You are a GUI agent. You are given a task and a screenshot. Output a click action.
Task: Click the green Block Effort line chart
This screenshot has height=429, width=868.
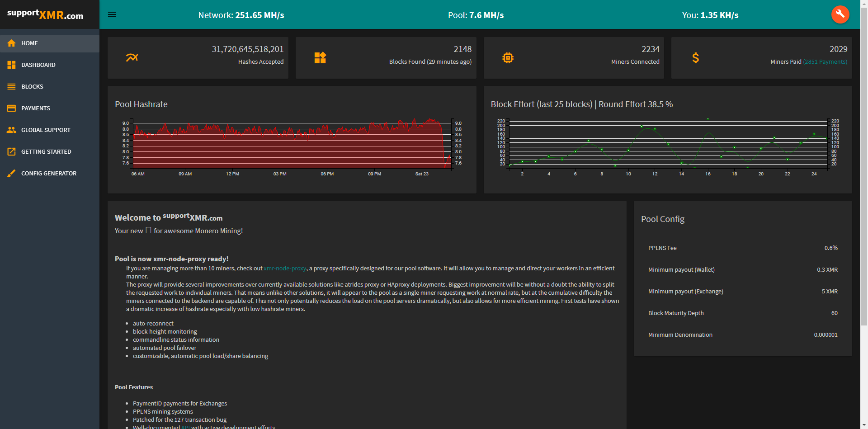[x=668, y=143]
